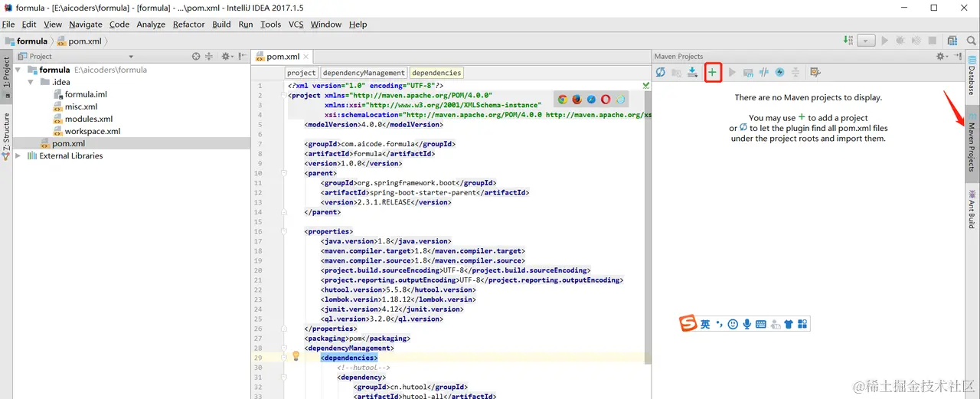980x399 pixels.
Task: Open the Database side tab
Action: [972, 75]
